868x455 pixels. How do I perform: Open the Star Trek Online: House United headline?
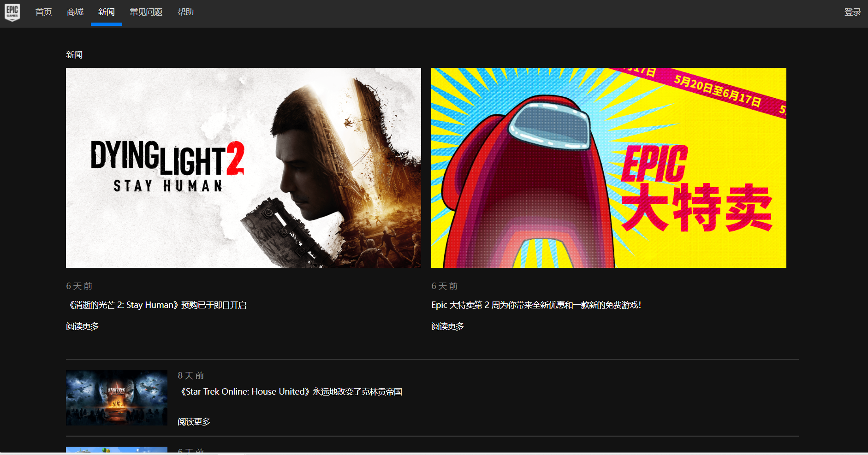tap(290, 392)
